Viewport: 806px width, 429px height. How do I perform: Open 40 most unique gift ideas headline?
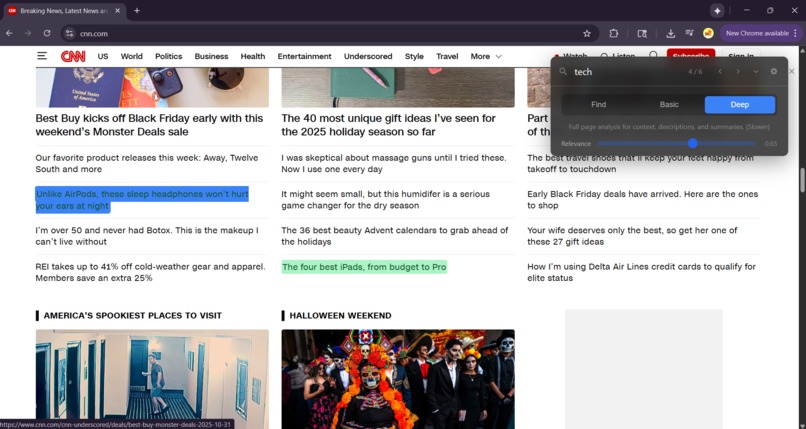pyautogui.click(x=389, y=125)
